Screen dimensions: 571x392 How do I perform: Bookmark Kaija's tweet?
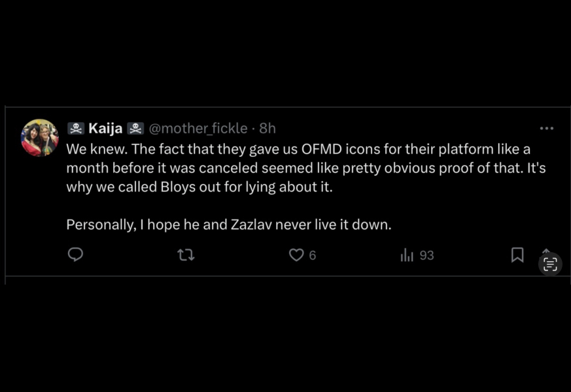click(x=517, y=255)
